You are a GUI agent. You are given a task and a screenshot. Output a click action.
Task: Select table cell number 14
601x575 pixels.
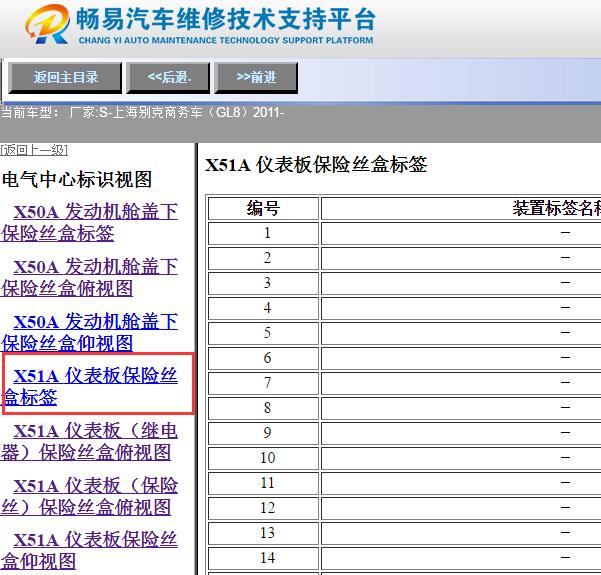tap(263, 558)
